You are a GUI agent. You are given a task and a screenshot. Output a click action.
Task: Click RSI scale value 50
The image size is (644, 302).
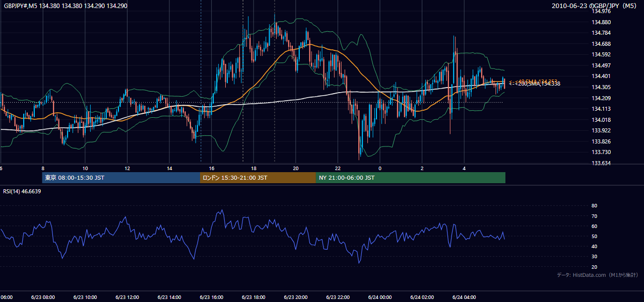[x=594, y=236]
